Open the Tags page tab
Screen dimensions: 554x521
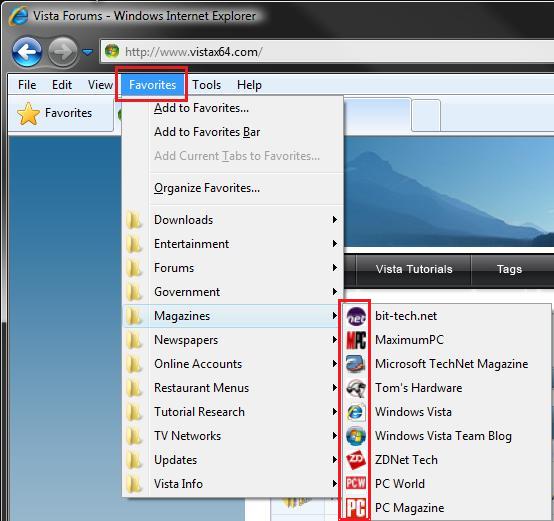coord(509,270)
